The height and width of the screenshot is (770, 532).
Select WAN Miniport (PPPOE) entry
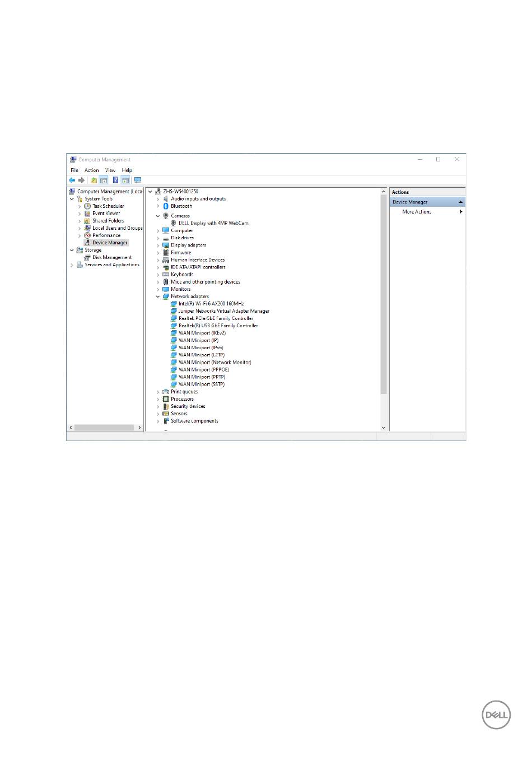click(x=204, y=370)
